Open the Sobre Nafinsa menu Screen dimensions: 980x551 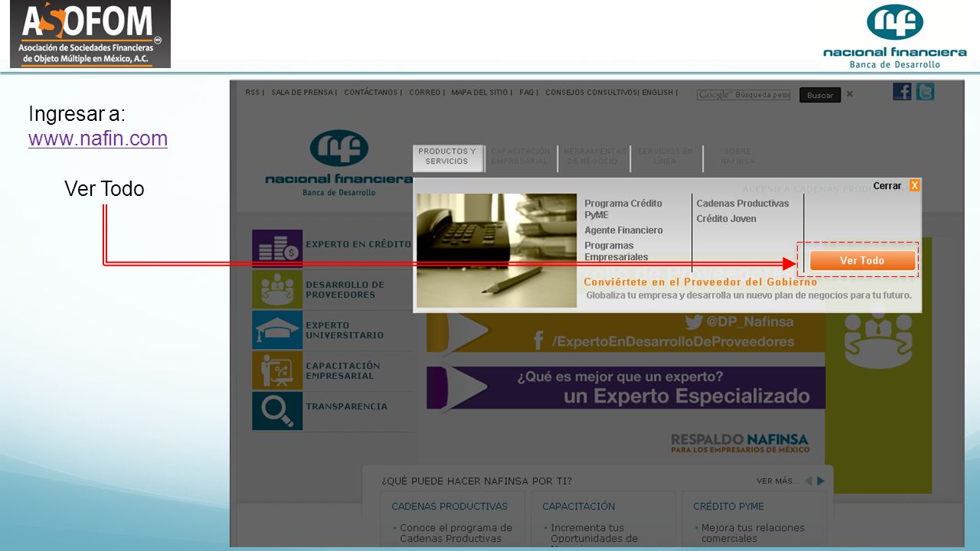[x=737, y=157]
